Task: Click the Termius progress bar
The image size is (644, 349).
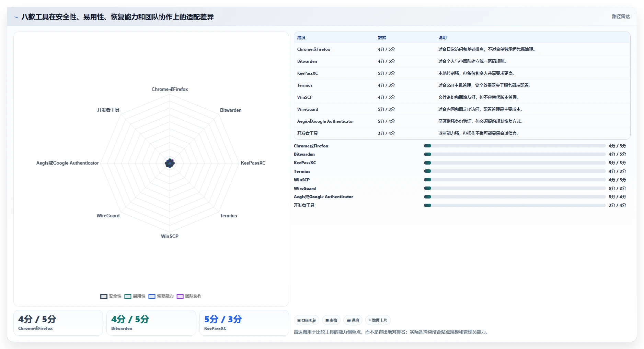Action: pos(515,171)
